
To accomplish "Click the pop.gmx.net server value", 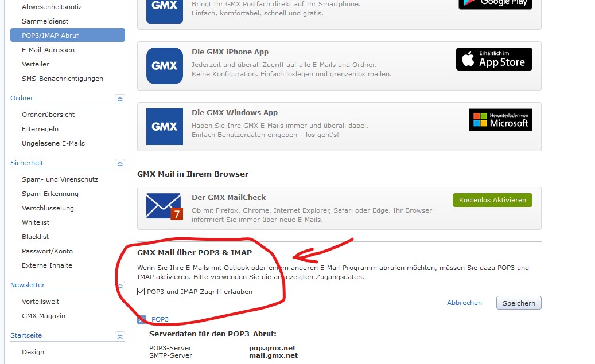I will [273, 348].
